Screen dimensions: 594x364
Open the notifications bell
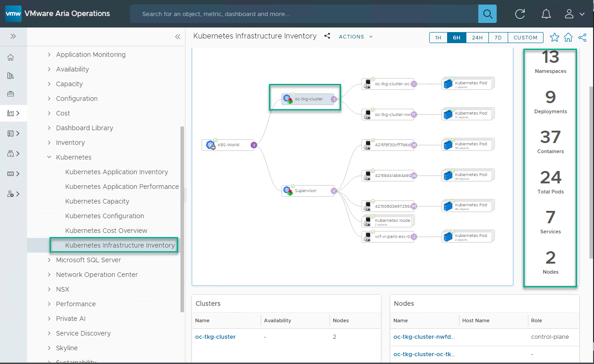pyautogui.click(x=546, y=14)
